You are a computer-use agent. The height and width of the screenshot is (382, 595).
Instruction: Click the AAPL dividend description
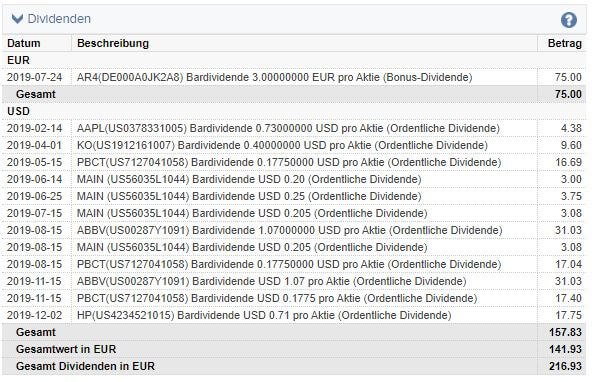pos(288,128)
